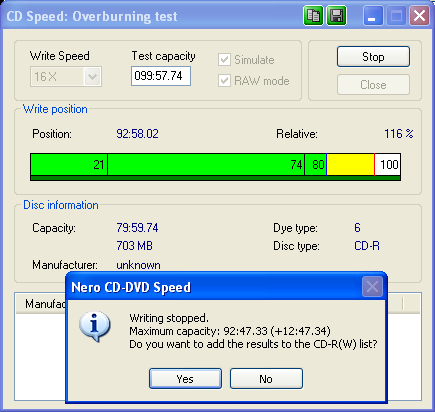Click the Write Speed label
Image resolution: width=435 pixels, height=412 pixels.
click(60, 56)
